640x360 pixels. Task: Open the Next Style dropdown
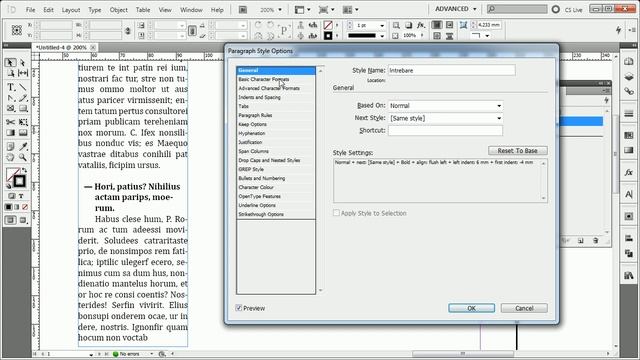(x=499, y=118)
